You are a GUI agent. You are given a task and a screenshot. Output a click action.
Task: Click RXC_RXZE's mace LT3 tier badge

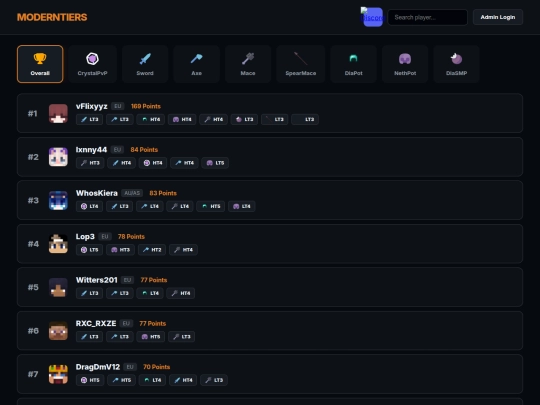tap(182, 336)
